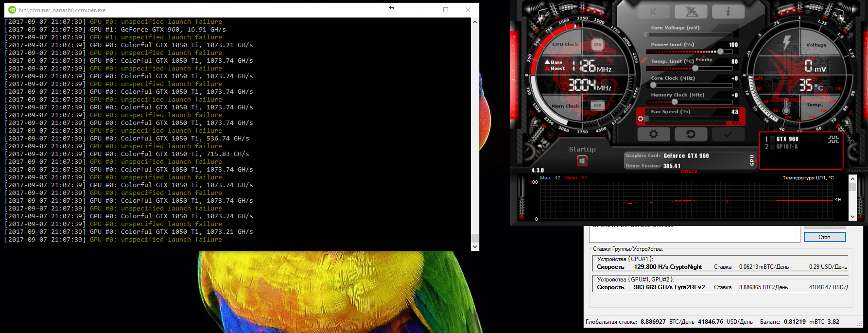Select GTX 960 in GPU list
The height and width of the screenshot is (333, 868).
pos(787,139)
